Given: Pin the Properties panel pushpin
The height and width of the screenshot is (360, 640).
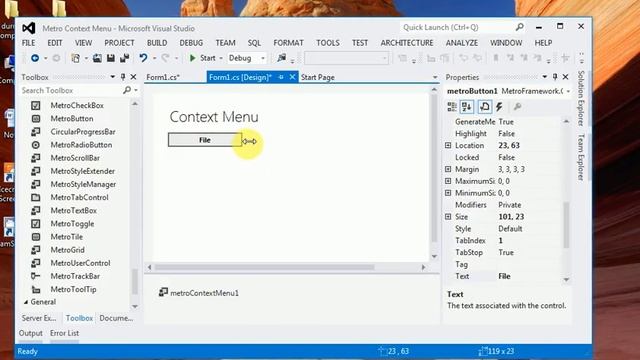Looking at the screenshot, I should pos(555,77).
